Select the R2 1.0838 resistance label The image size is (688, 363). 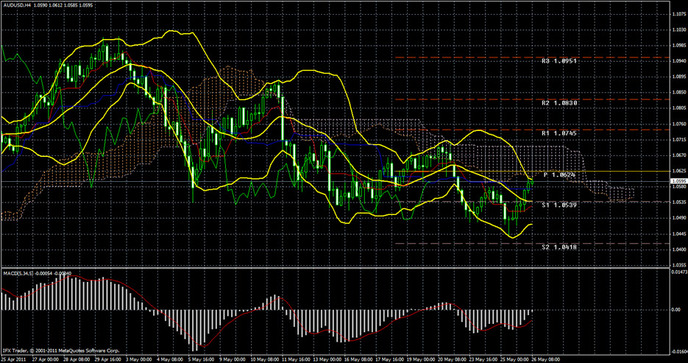[559, 103]
